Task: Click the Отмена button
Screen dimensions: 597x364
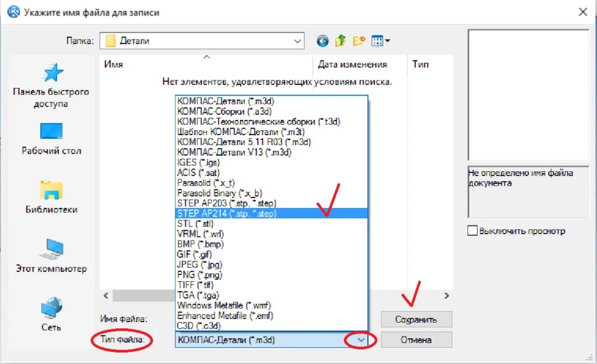Action: 416,340
